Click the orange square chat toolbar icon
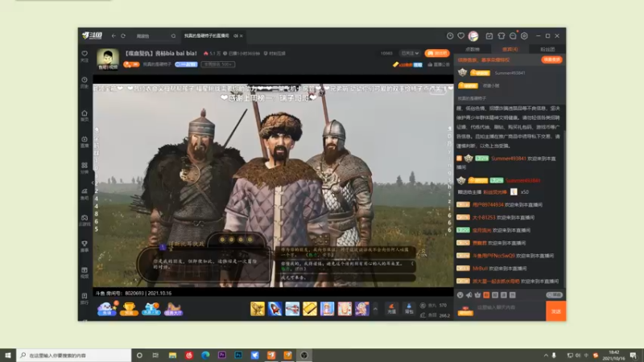Screen dimensions: 644x362 click(486, 295)
